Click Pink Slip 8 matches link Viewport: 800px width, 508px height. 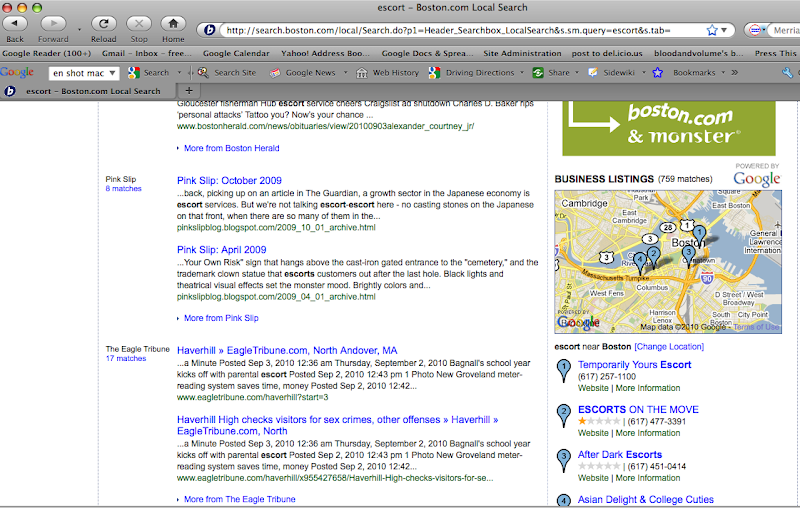123,189
